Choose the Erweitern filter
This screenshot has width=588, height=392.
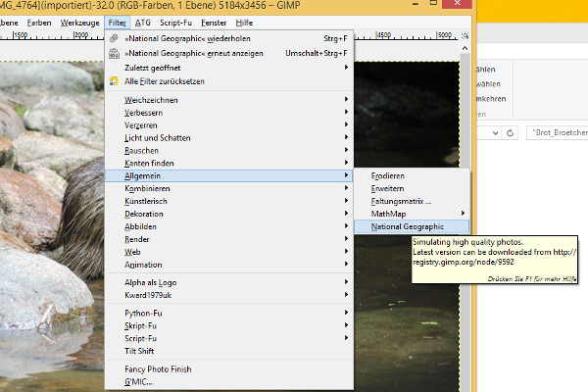click(387, 188)
